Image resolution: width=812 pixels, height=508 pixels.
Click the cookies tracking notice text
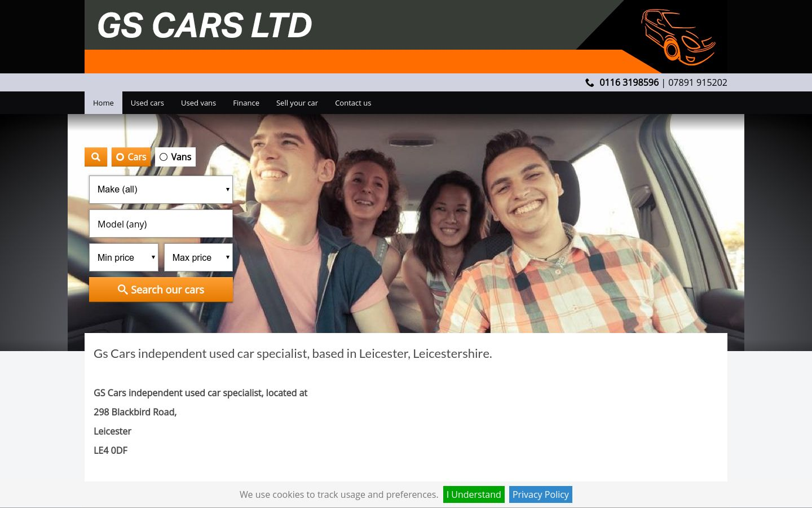[x=339, y=494]
